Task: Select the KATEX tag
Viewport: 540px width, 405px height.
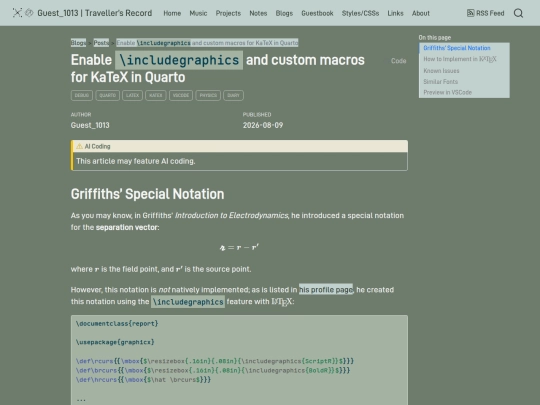Action: (x=156, y=95)
